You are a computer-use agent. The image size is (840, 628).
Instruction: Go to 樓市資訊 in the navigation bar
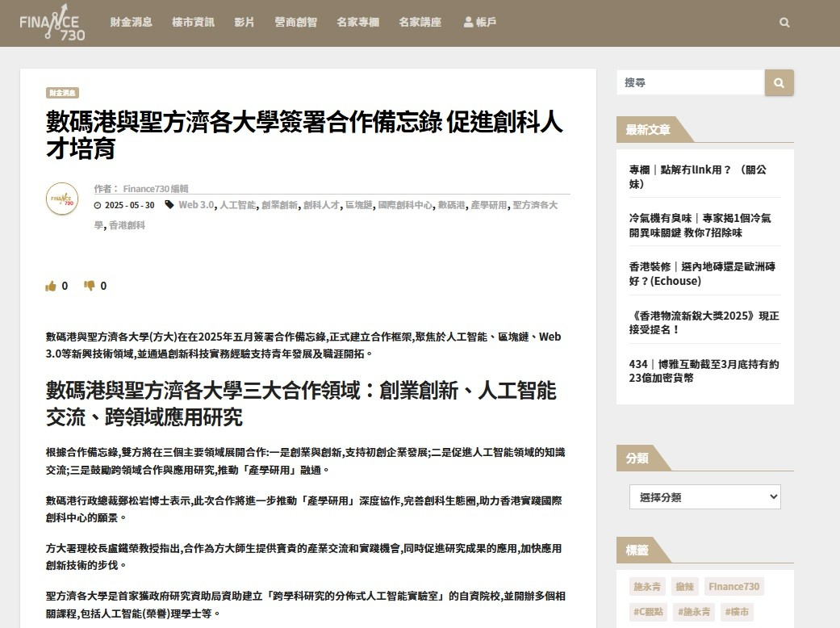click(193, 23)
